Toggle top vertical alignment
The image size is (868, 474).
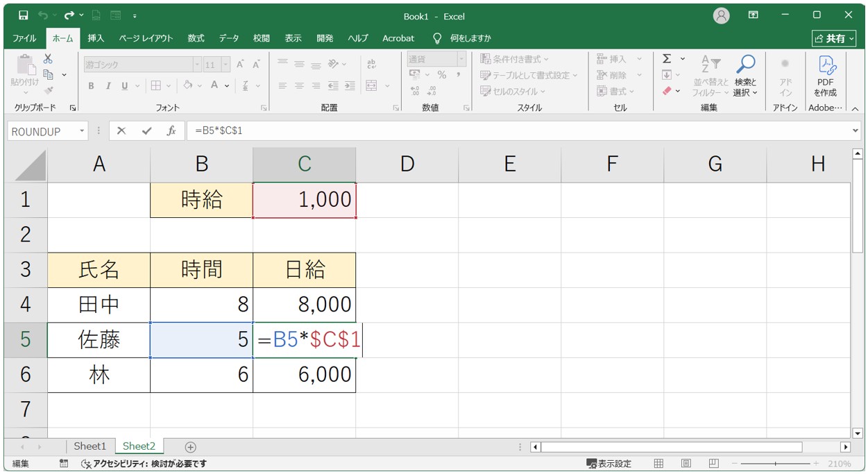[282, 64]
